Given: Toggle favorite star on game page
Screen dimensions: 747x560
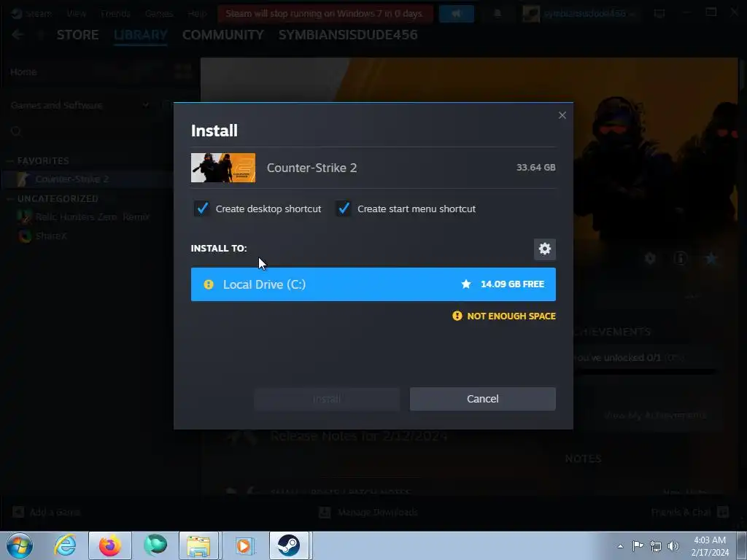Looking at the screenshot, I should point(711,259).
